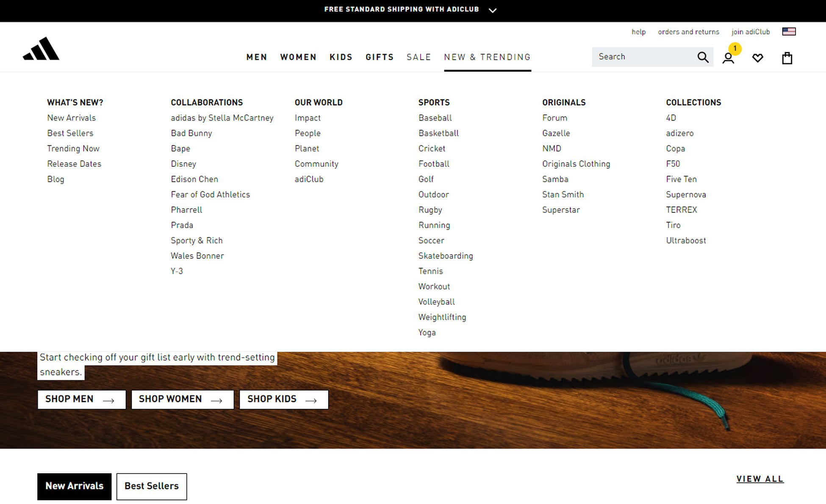This screenshot has height=504, width=826.
Task: Select the New Arrivals tab
Action: point(75,486)
